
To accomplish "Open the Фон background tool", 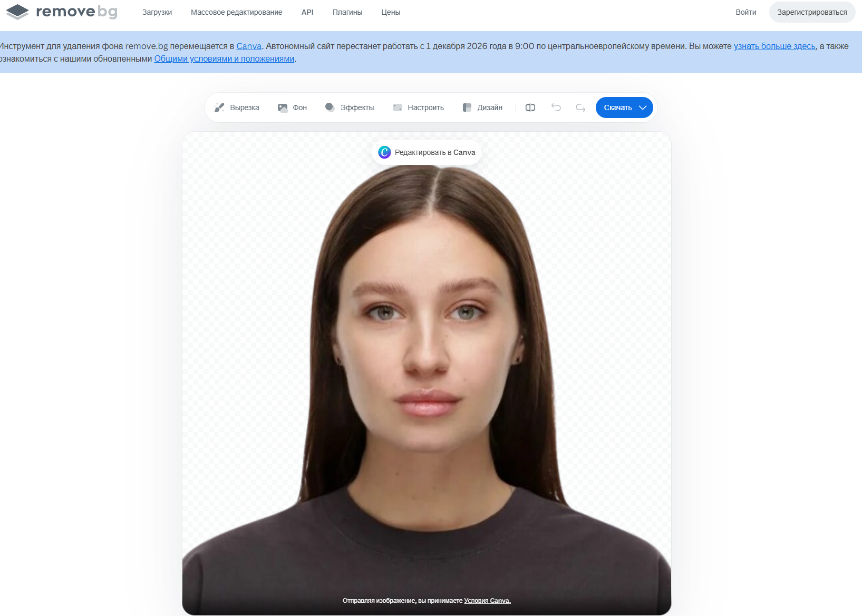I will (293, 107).
